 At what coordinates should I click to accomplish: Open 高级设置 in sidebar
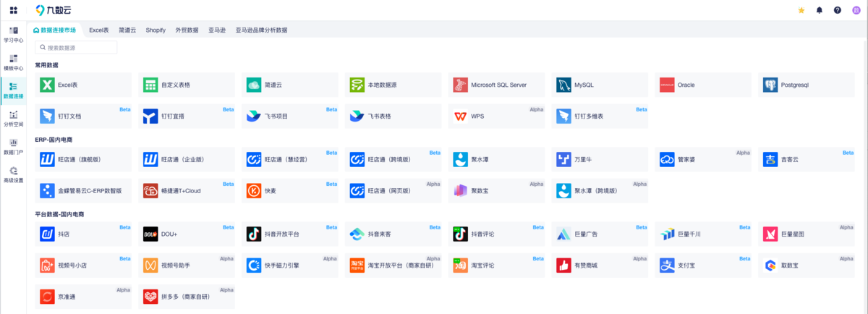pyautogui.click(x=13, y=175)
